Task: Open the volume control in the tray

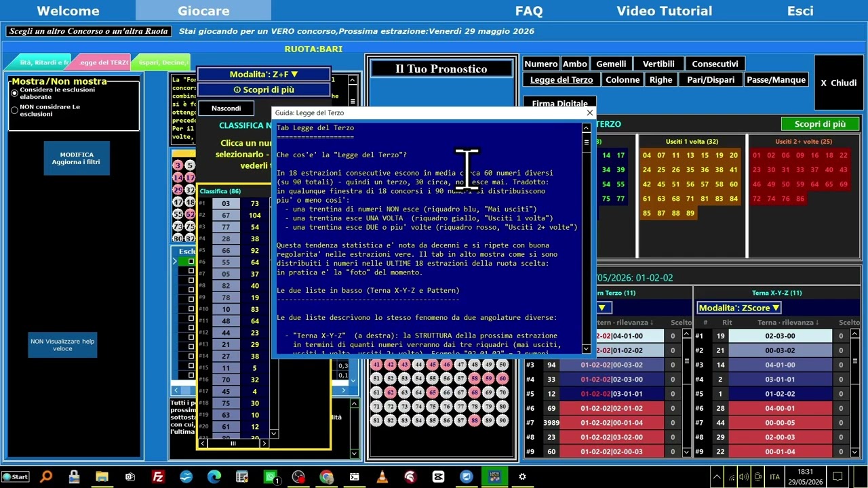Action: [x=744, y=477]
